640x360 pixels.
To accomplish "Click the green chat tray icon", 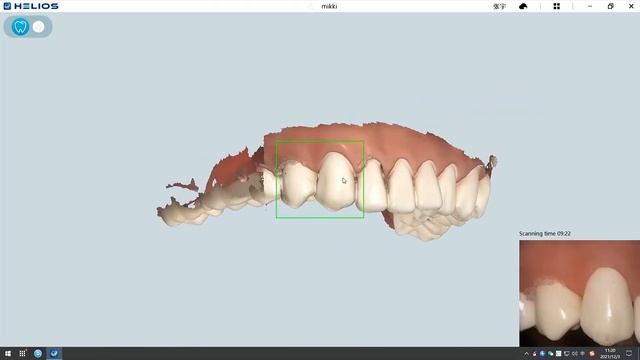I will (550, 353).
